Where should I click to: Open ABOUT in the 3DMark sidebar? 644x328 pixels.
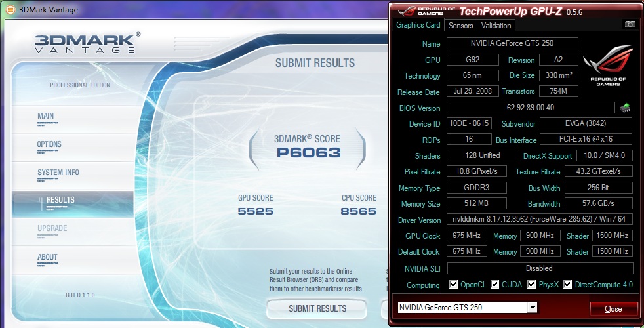[47, 257]
